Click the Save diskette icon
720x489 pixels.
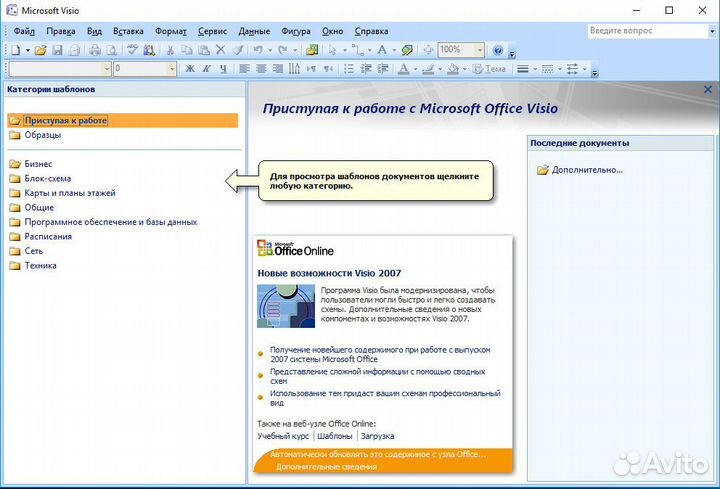[57, 50]
